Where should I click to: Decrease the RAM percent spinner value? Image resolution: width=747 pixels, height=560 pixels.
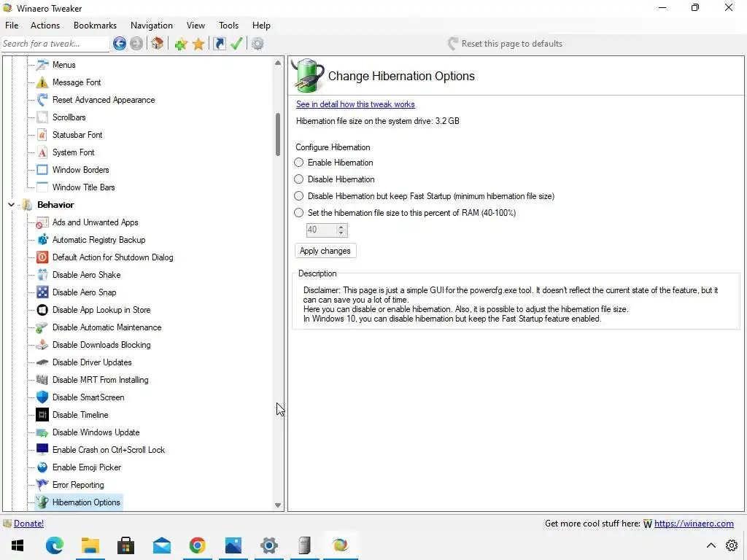tap(341, 233)
